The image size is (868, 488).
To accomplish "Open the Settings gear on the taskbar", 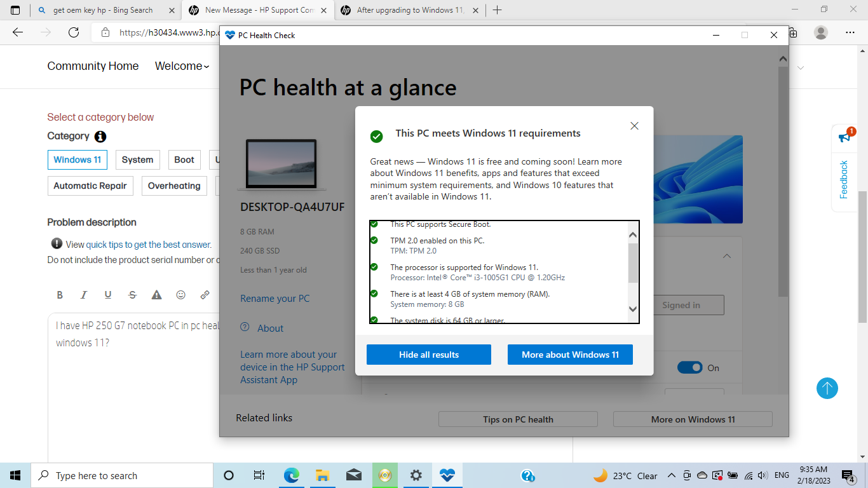I will pos(416,475).
